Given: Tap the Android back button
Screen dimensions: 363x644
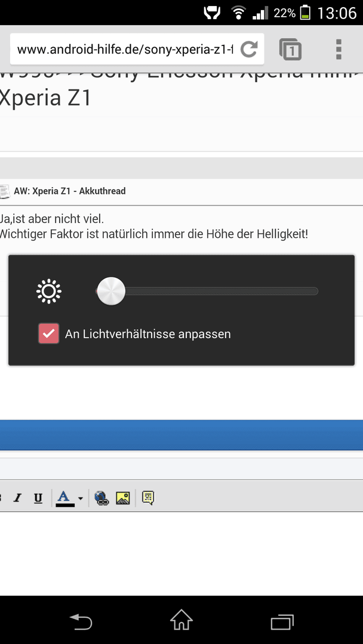Looking at the screenshot, I should [x=81, y=621].
